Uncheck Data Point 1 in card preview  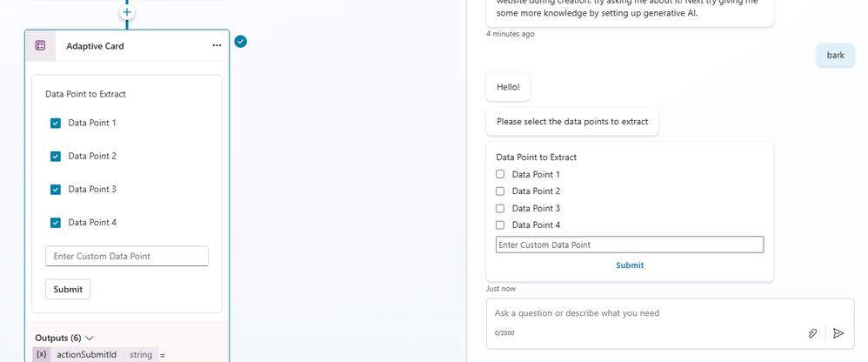56,123
